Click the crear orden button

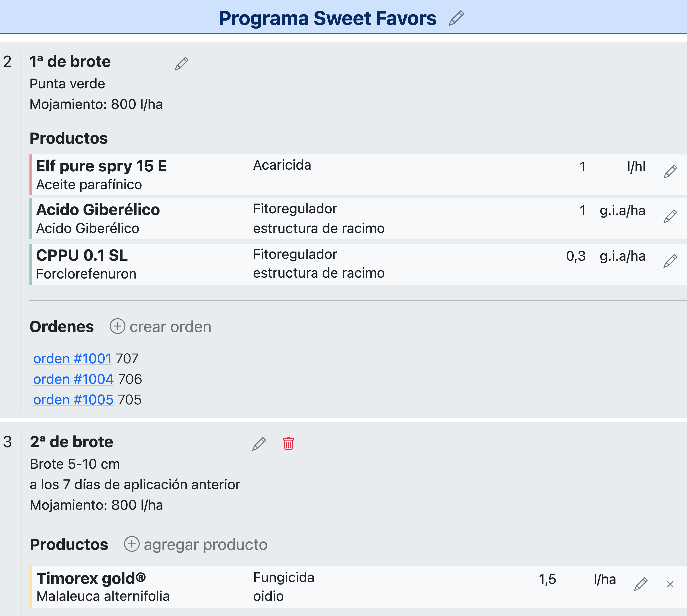(x=161, y=327)
